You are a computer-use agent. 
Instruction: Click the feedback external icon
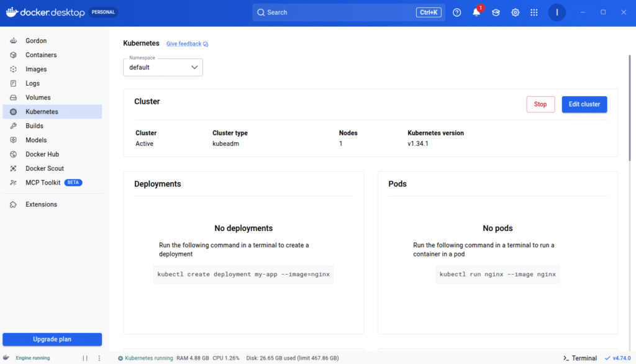pyautogui.click(x=206, y=44)
